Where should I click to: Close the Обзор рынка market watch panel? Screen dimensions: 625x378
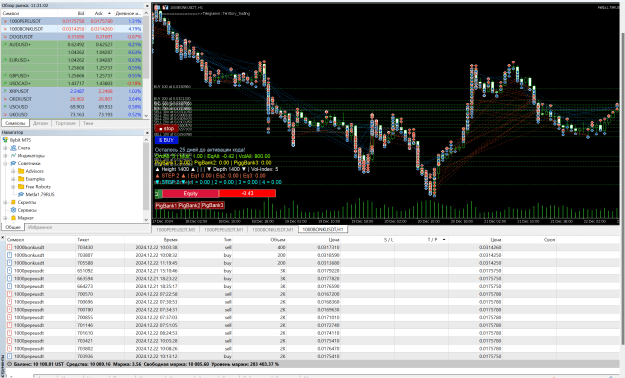click(x=147, y=6)
